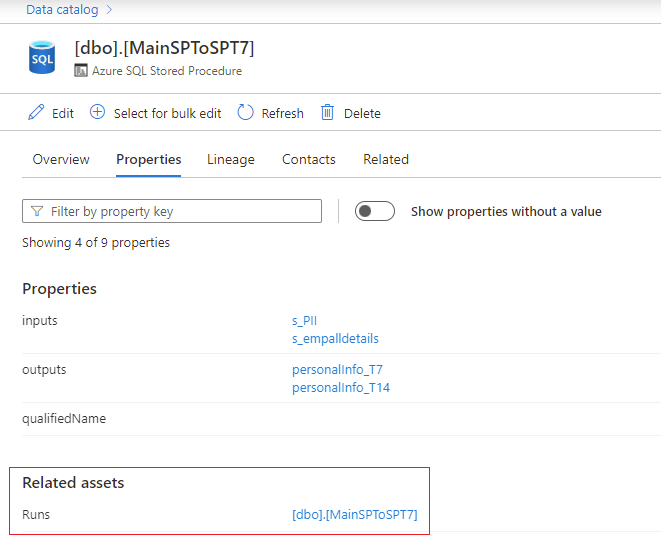Click the filter funnel icon
Image resolution: width=661 pixels, height=539 pixels.
tap(37, 211)
